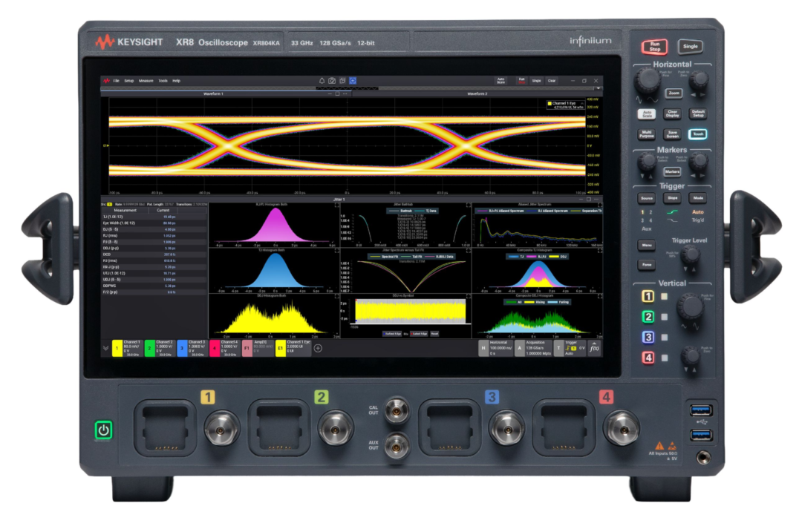Viewport: 802px width, 532px height.
Task: Click the Keysight logo in the on-screen menu bar
Action: coord(106,81)
